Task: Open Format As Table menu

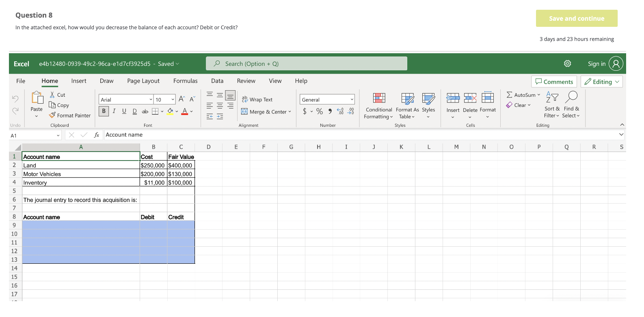Action: tap(407, 105)
